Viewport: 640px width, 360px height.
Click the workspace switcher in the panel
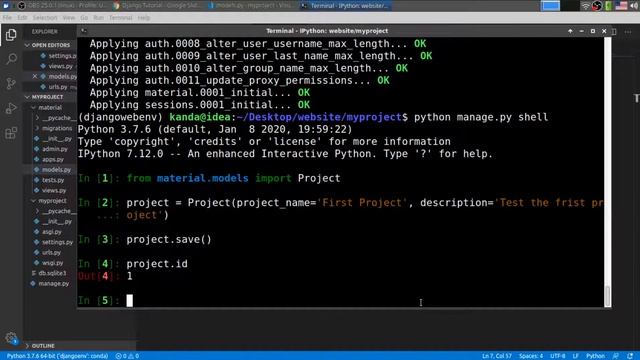(560, 6)
